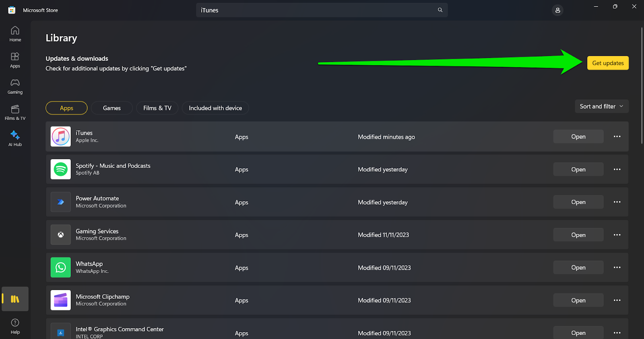This screenshot has height=339, width=644.
Task: Click the Microsoft Store logo icon
Action: click(x=12, y=10)
